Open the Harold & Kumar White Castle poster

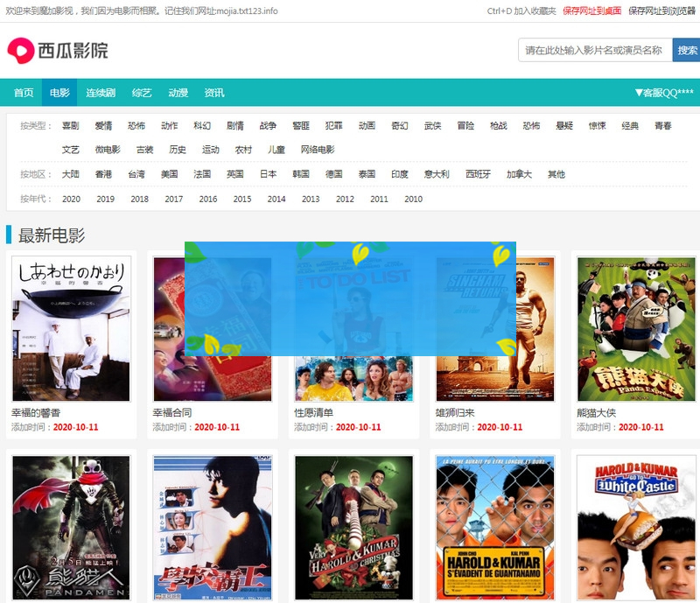click(x=636, y=527)
